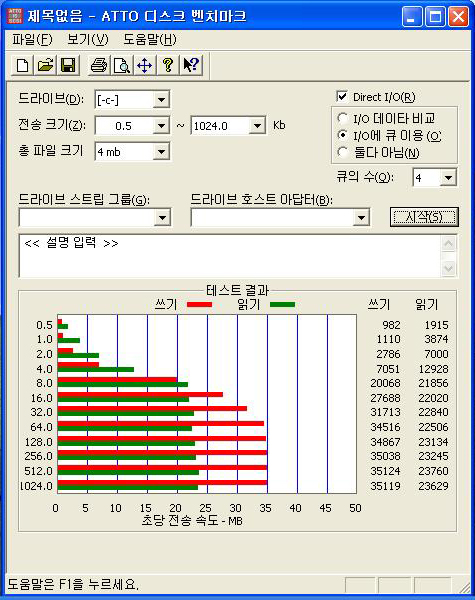This screenshot has width=475, height=600.
Task: Click the 시작(S) start button
Action: [x=424, y=217]
